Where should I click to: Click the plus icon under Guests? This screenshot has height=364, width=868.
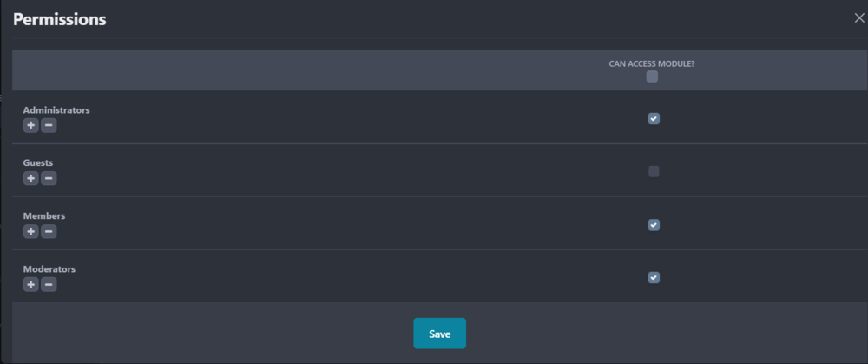click(30, 179)
